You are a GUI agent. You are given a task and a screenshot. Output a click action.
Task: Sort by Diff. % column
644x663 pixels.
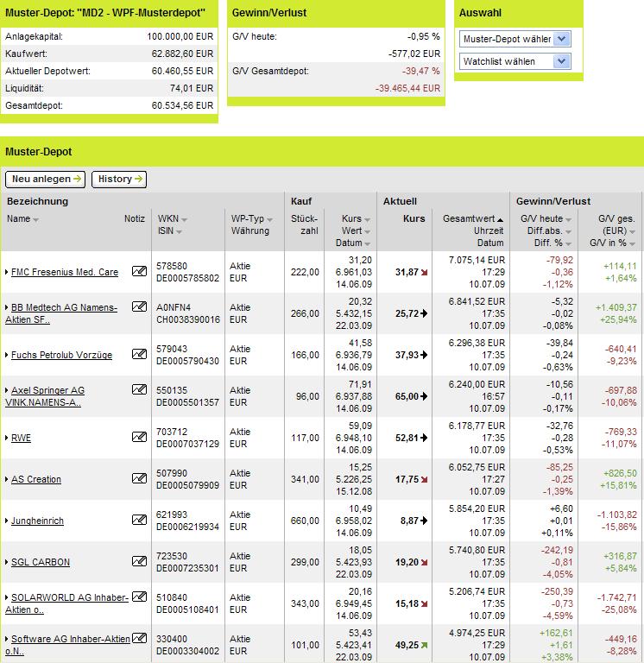[552, 243]
